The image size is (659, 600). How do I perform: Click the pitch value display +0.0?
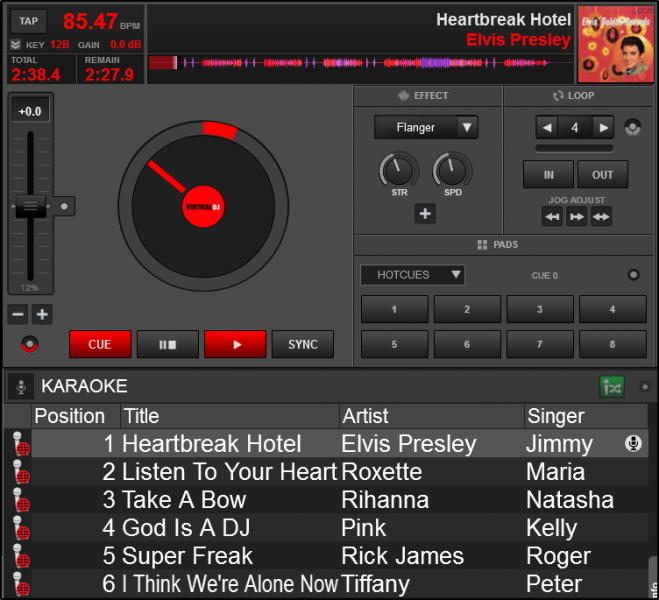pyautogui.click(x=30, y=111)
